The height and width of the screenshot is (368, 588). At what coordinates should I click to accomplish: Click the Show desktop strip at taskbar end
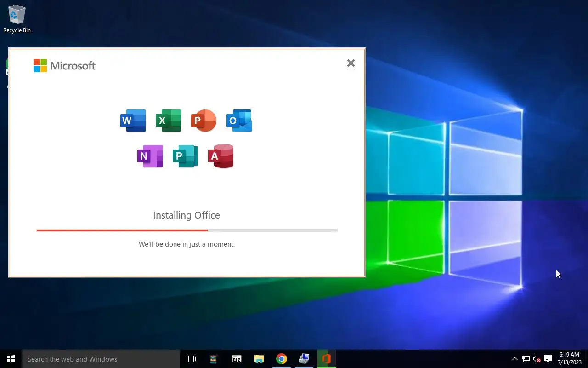587,359
